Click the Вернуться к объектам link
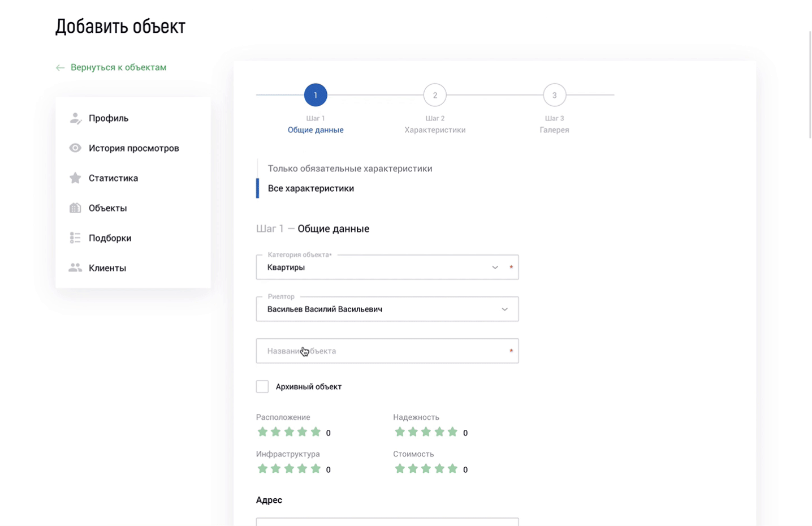Image resolution: width=812 pixels, height=526 pixels. tap(118, 67)
